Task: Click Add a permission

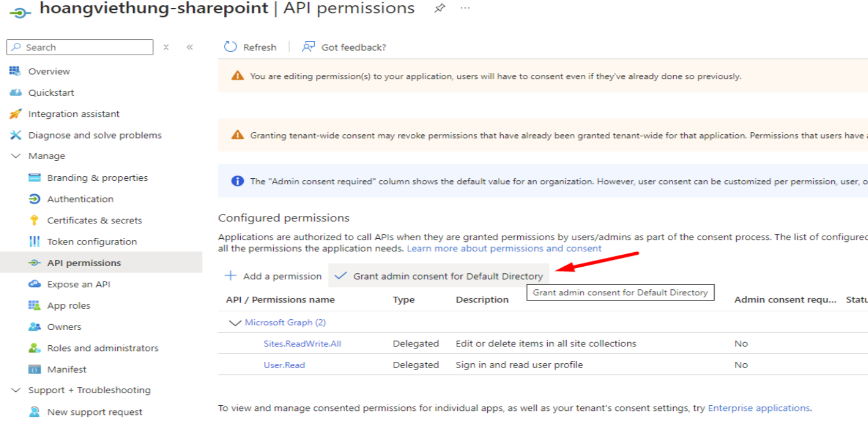Action: [x=273, y=276]
